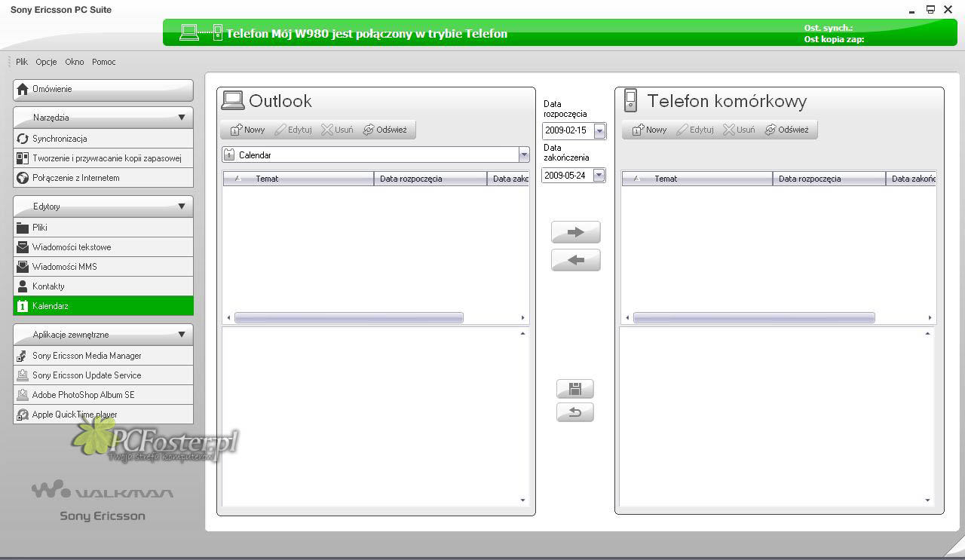Image resolution: width=965 pixels, height=560 pixels.
Task: Launch Sony Ericsson Update Service
Action: point(103,375)
